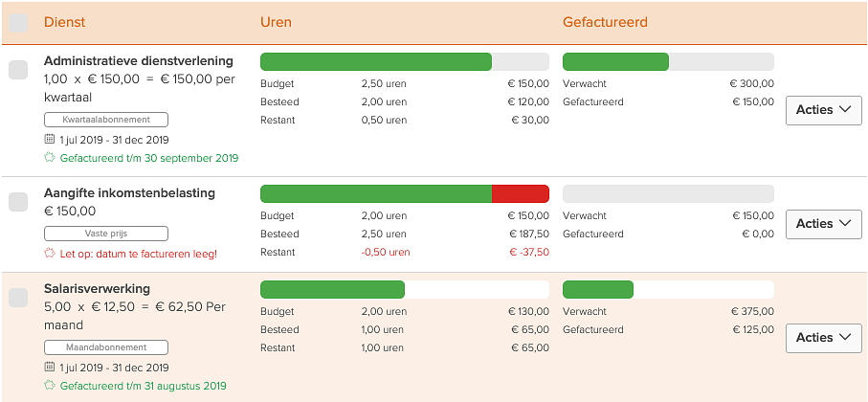The width and height of the screenshot is (868, 402).
Task: Click the Kwartaalabonnement tag
Action: pyautogui.click(x=106, y=120)
